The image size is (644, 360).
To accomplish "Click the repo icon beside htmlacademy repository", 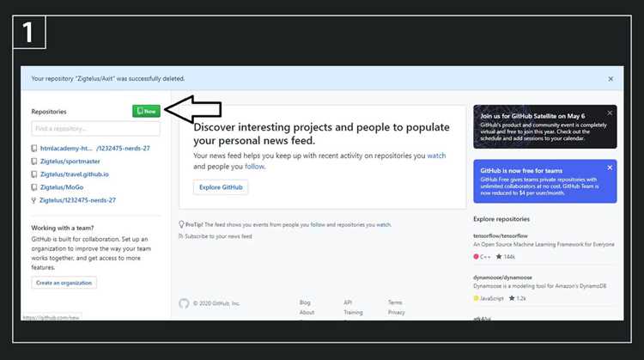I will 34,149.
